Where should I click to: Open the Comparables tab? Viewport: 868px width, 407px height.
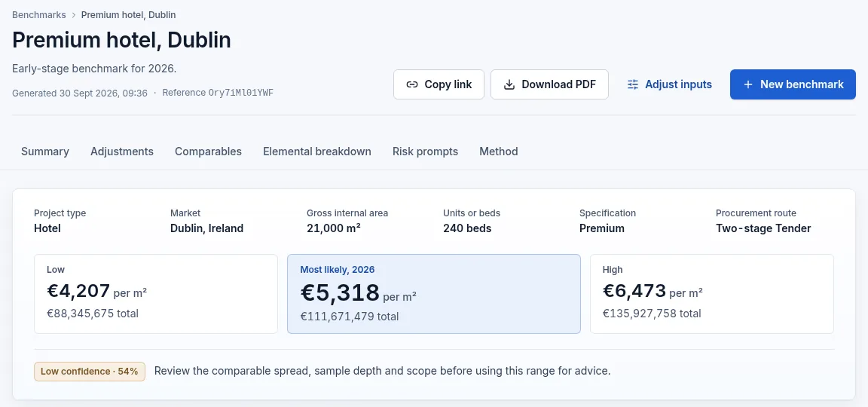pyautogui.click(x=208, y=151)
